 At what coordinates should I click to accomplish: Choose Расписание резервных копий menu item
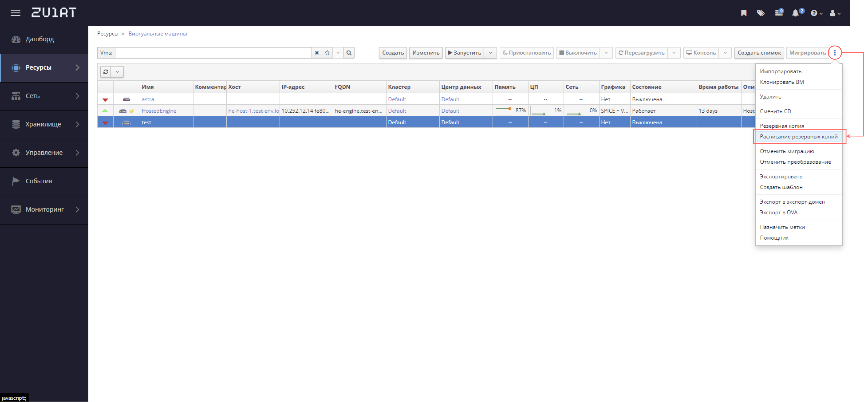(x=799, y=137)
